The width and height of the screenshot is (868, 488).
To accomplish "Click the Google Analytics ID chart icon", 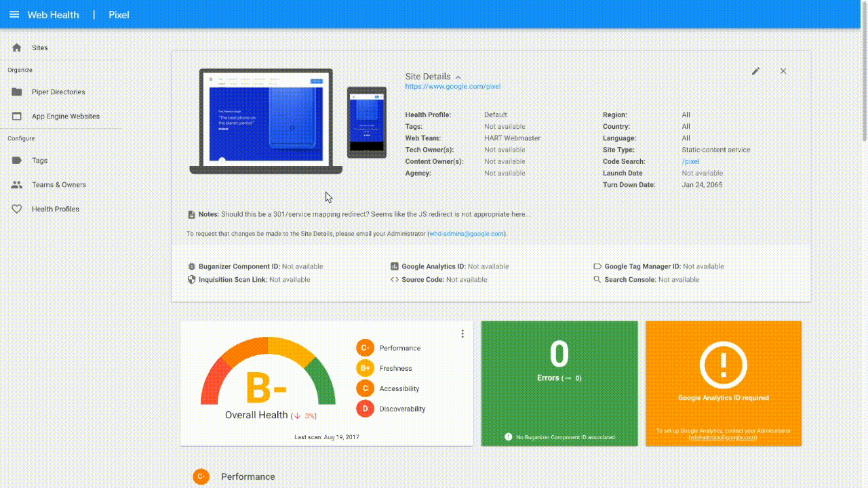I will coord(395,266).
